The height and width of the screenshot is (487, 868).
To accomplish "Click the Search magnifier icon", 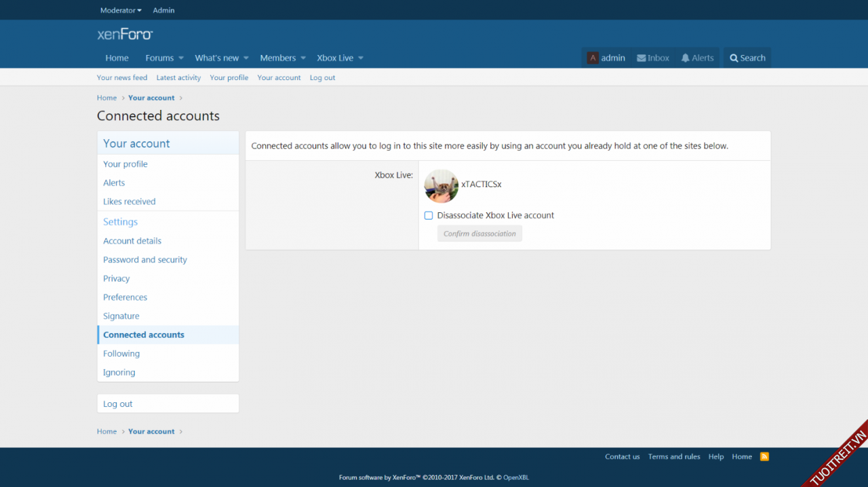I will 734,58.
